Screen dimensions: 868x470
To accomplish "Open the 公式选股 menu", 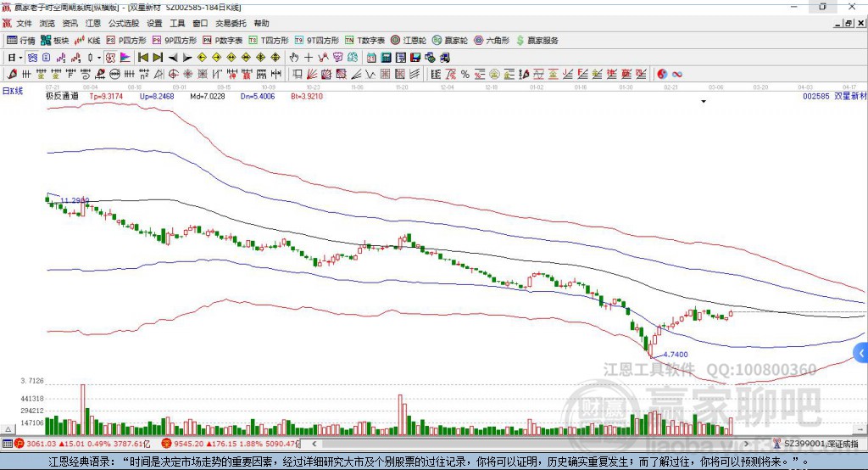I will pyautogui.click(x=124, y=23).
